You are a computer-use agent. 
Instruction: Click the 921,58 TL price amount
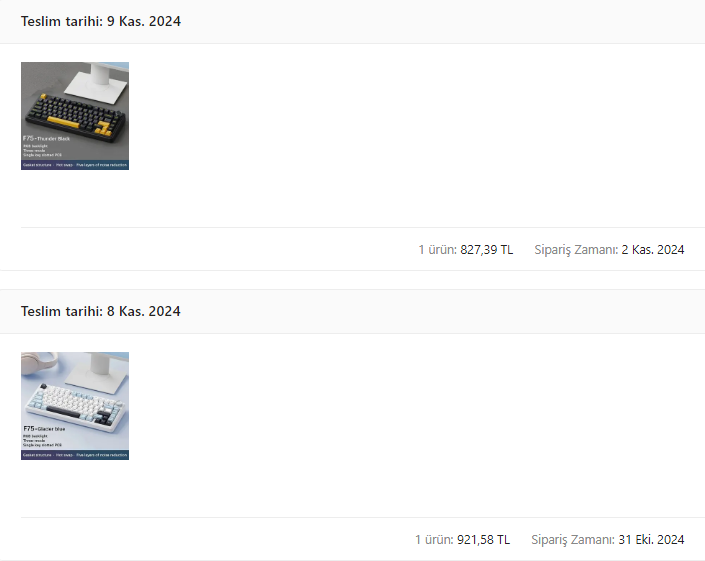[x=483, y=539]
